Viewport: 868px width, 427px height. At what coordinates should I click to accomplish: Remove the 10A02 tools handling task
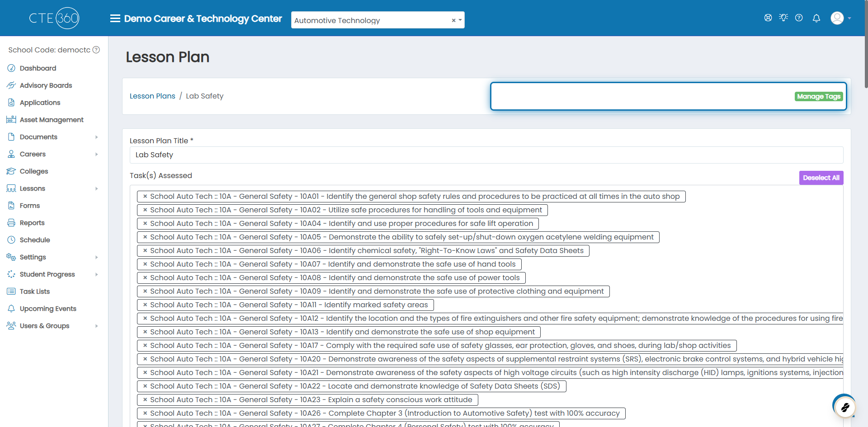145,210
